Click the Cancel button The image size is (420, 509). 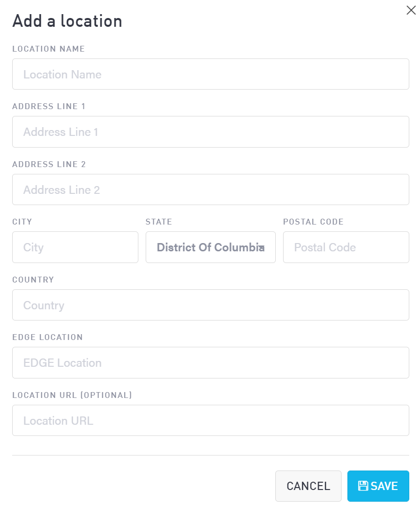308,486
